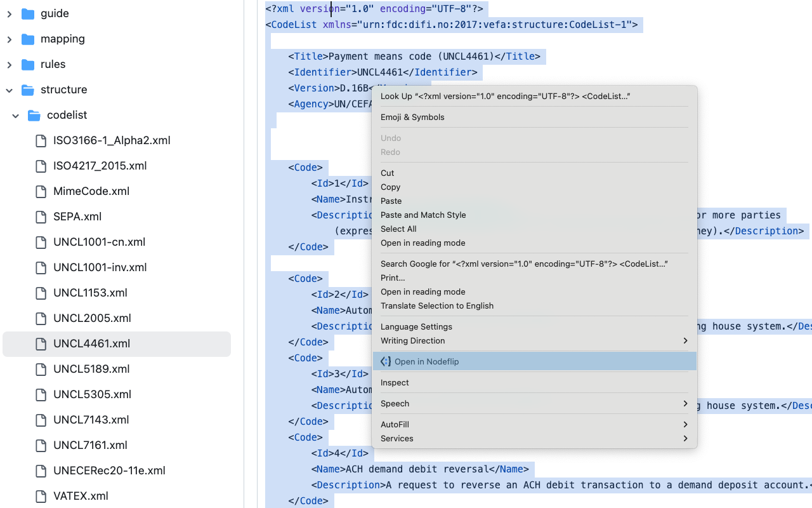812x508 pixels.
Task: Expand the mapping folder chevron
Action: [9, 39]
